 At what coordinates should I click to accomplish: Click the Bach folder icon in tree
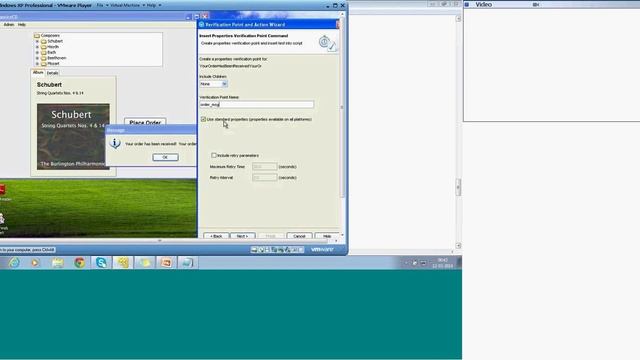click(x=44, y=53)
